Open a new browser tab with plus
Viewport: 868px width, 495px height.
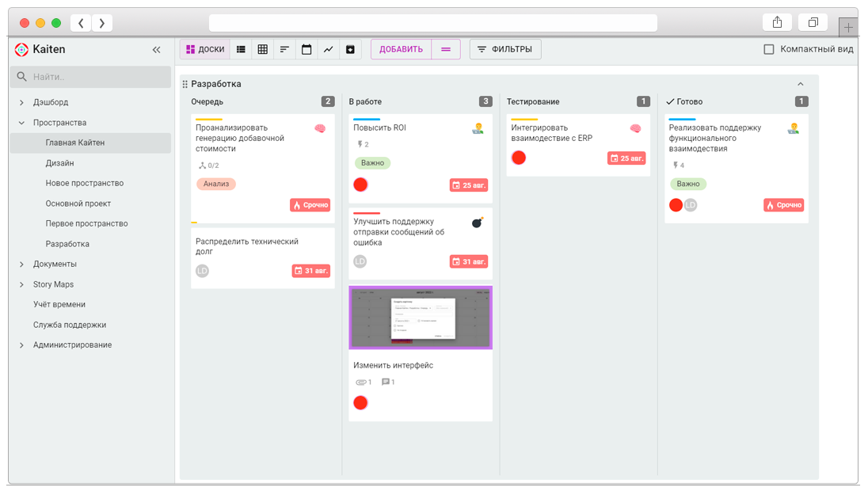(848, 27)
